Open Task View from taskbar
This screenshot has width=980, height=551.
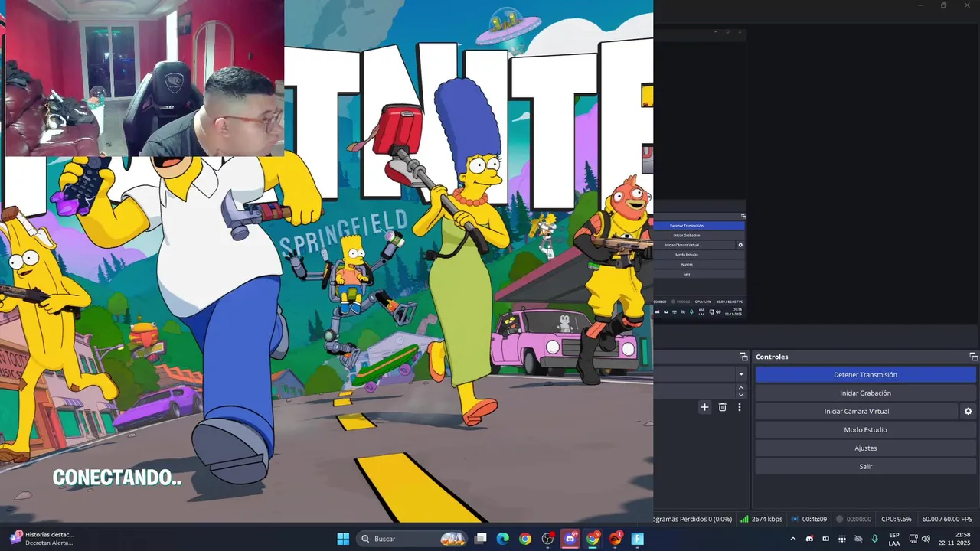[480, 539]
